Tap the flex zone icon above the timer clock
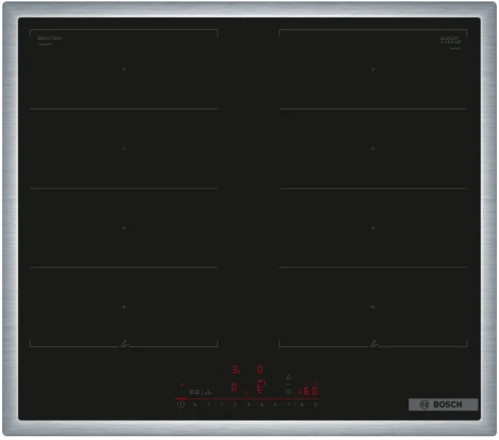The image size is (499, 440). click(x=289, y=378)
